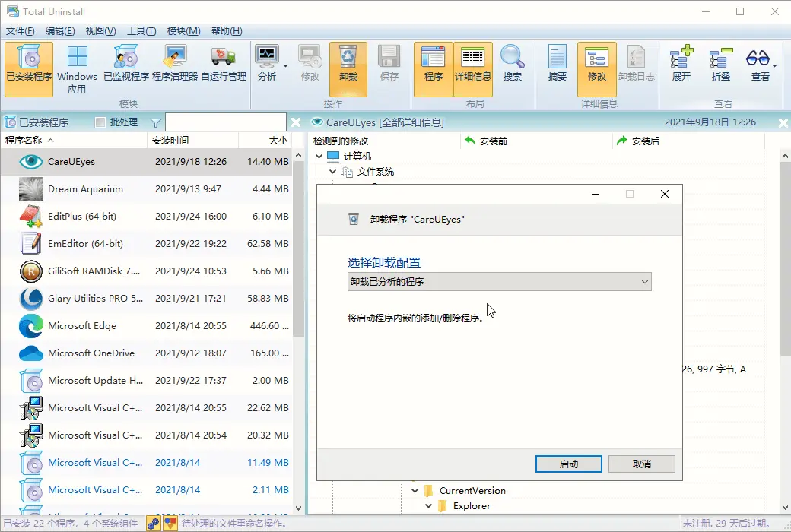The width and height of the screenshot is (791, 532).
Task: Select EmEditor (64-bit) entry
Action: (x=146, y=243)
